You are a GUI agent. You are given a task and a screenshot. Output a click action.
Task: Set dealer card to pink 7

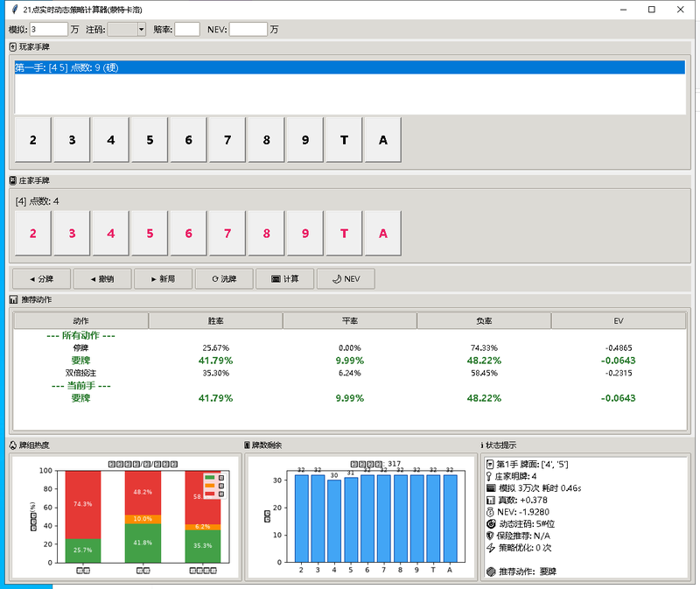tap(227, 233)
